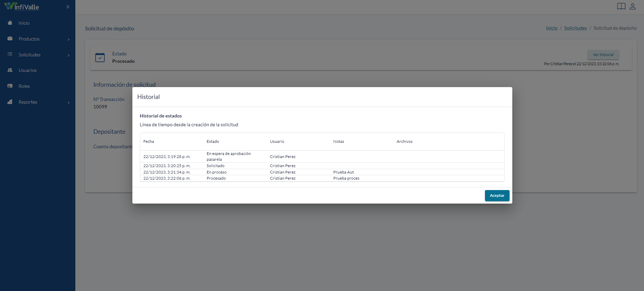Follow the Solicitudes breadcrumb link
Image resolution: width=644 pixels, height=291 pixels.
[x=575, y=28]
